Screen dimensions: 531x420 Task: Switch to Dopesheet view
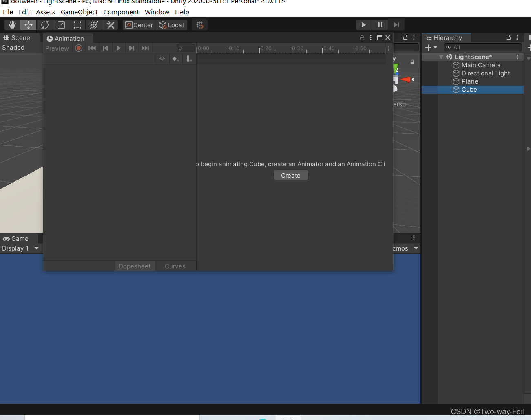click(x=135, y=266)
